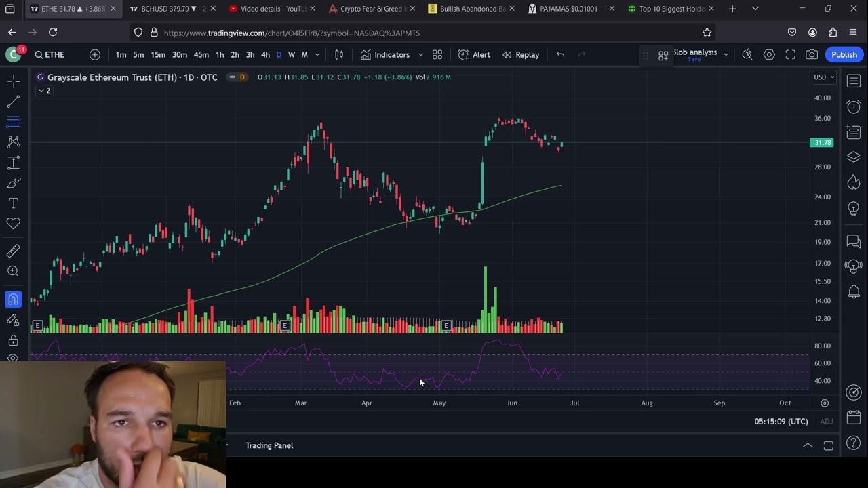Open the object tree layers panel
Image resolution: width=868 pixels, height=488 pixels.
(854, 157)
